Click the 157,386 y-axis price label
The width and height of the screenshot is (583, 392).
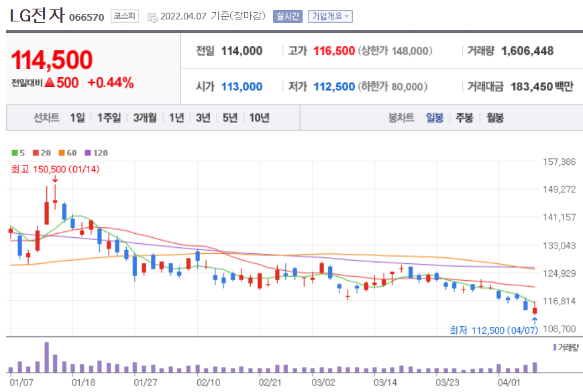(559, 162)
